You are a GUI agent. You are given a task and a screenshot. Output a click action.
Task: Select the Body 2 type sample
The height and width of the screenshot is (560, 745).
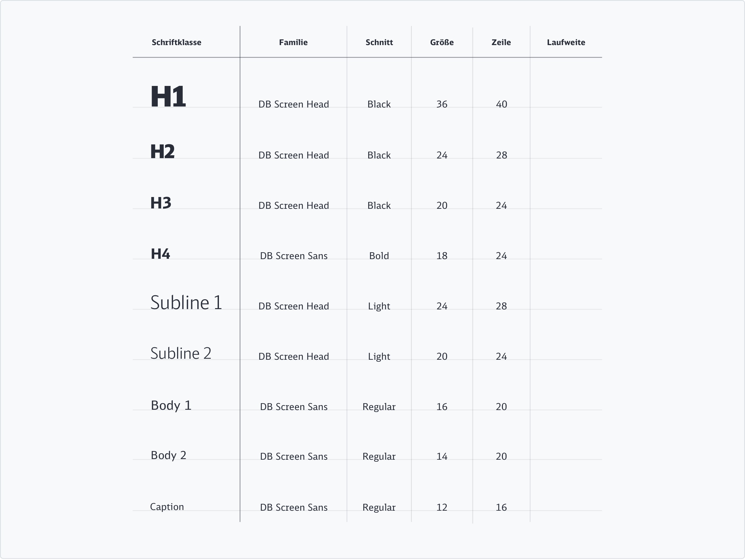pos(168,455)
